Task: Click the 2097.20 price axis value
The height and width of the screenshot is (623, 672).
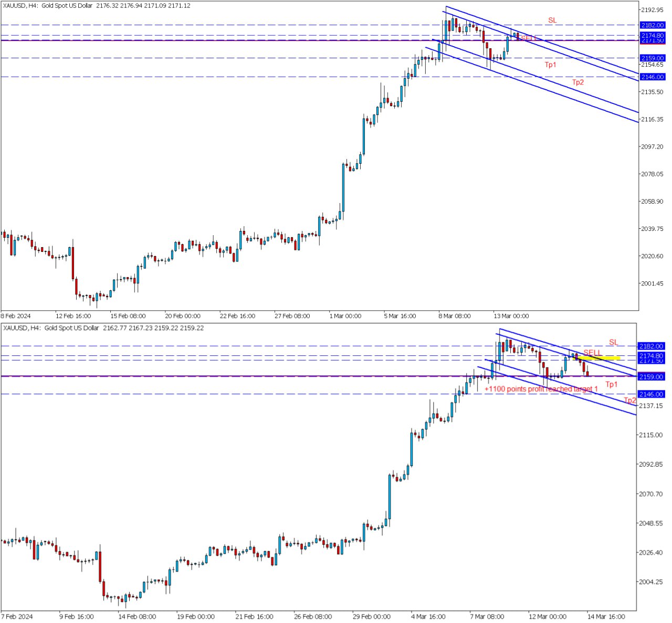Action: tap(652, 146)
